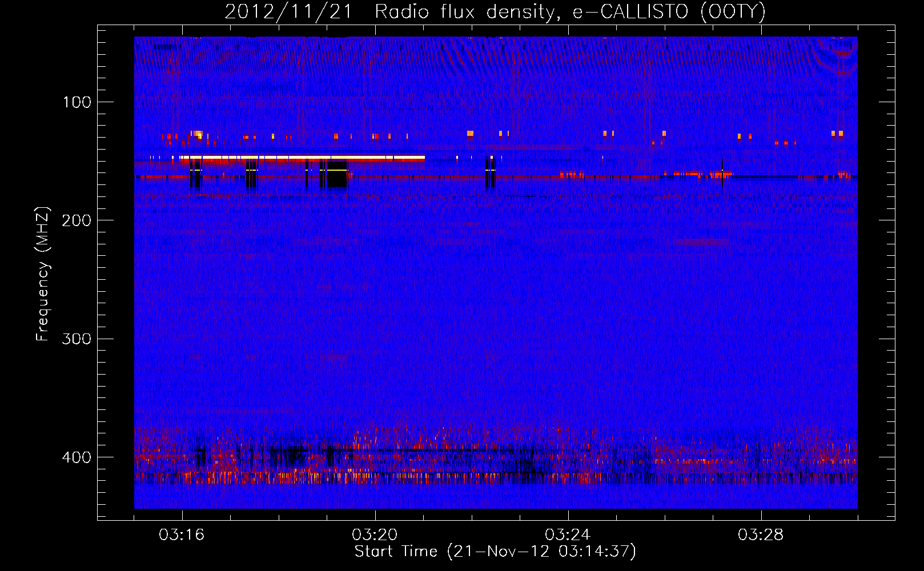
Task: Click the 03:16 time tick label
Action: click(x=182, y=535)
